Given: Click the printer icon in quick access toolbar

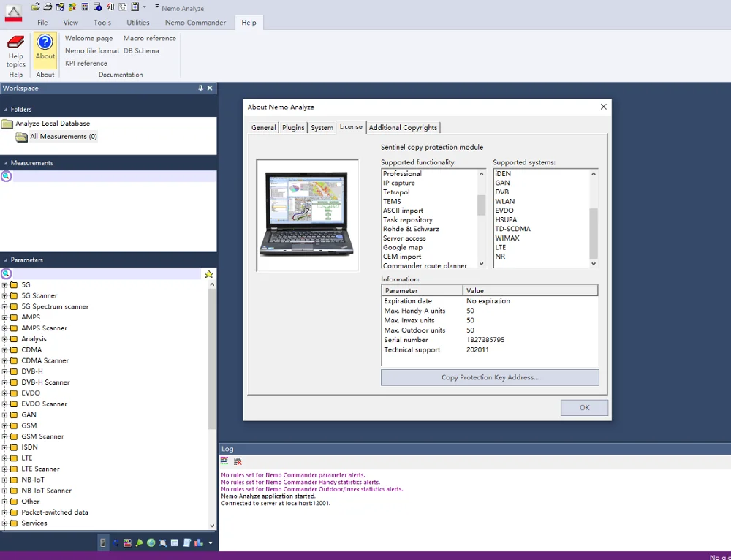Looking at the screenshot, I should pyautogui.click(x=48, y=7).
